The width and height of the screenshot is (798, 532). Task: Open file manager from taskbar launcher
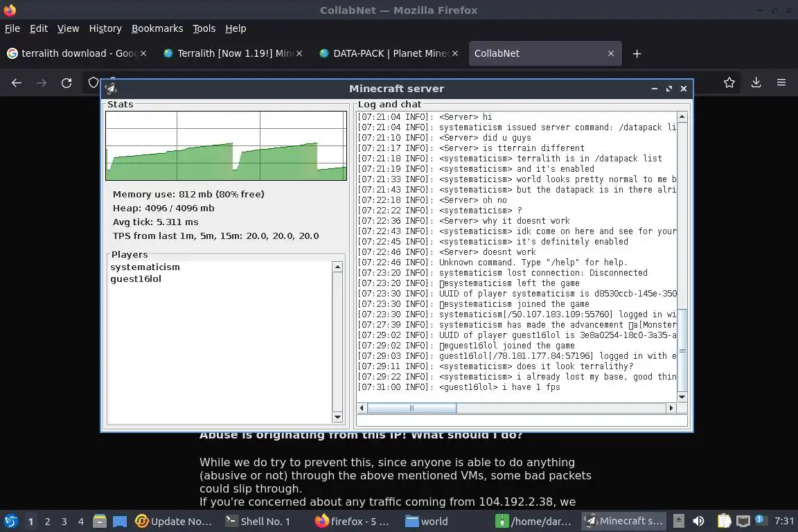(100, 521)
